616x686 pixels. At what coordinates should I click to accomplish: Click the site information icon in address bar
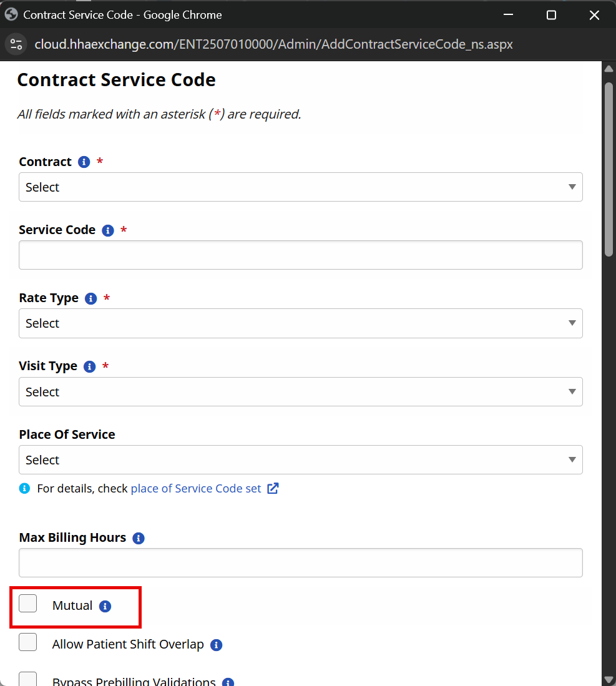tap(17, 44)
